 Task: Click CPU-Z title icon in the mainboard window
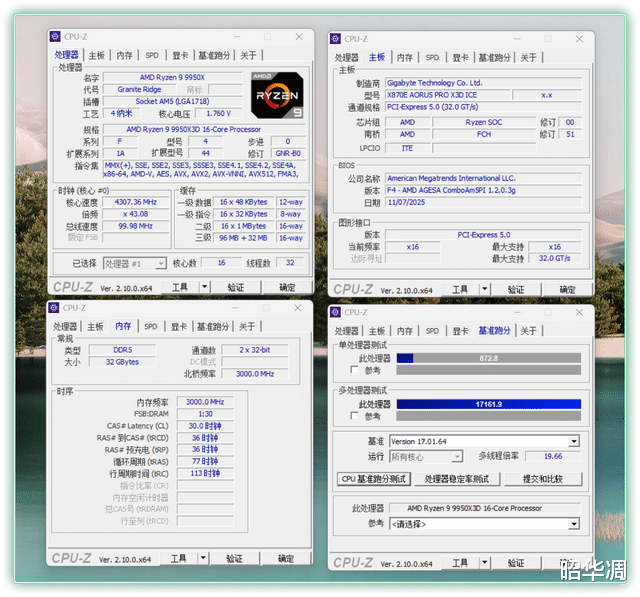pos(337,39)
